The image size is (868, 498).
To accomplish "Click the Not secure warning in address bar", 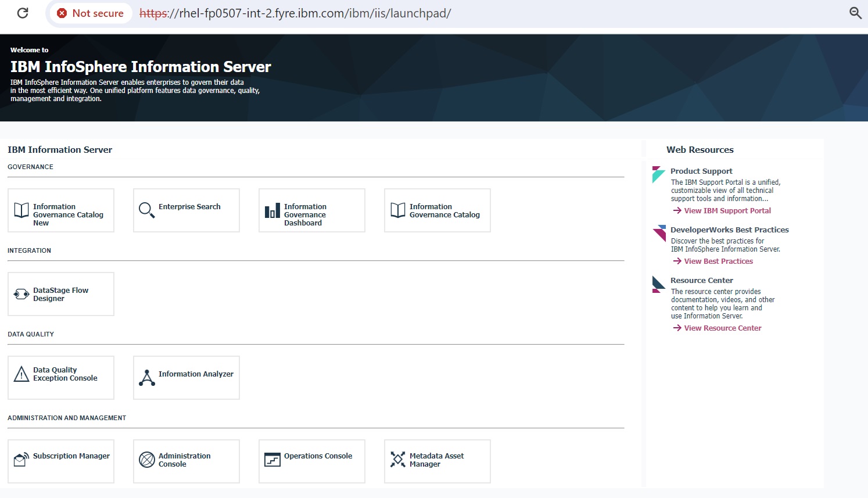I will coord(90,13).
